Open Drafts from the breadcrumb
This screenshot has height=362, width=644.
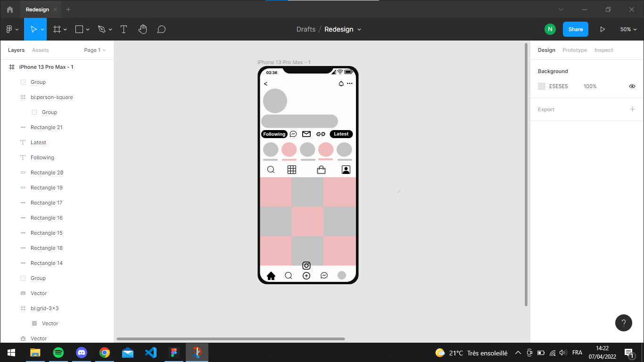point(305,29)
